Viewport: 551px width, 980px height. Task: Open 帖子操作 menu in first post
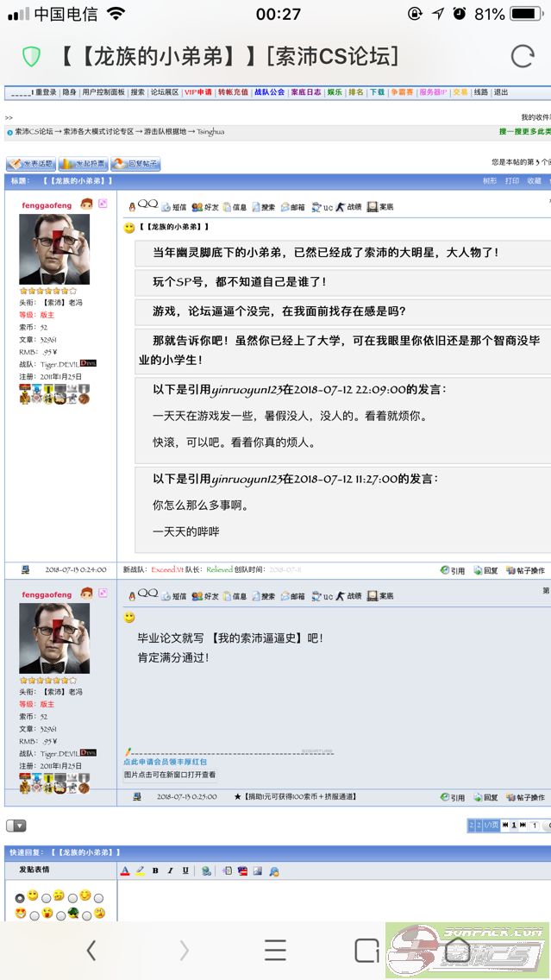pyautogui.click(x=525, y=570)
